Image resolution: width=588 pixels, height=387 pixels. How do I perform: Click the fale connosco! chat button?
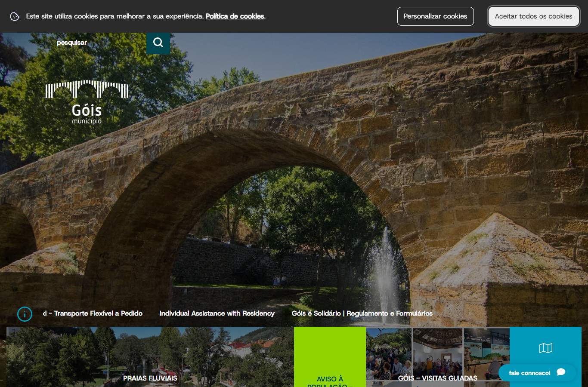[x=537, y=373]
